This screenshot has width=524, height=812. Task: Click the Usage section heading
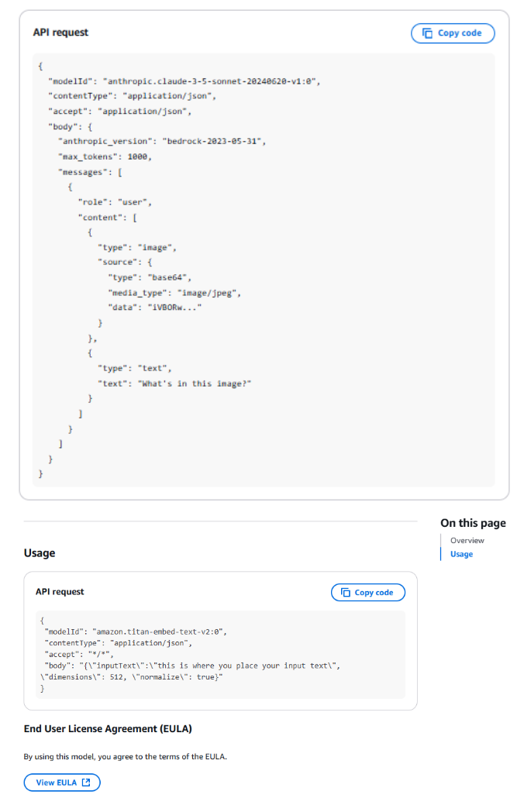(40, 553)
